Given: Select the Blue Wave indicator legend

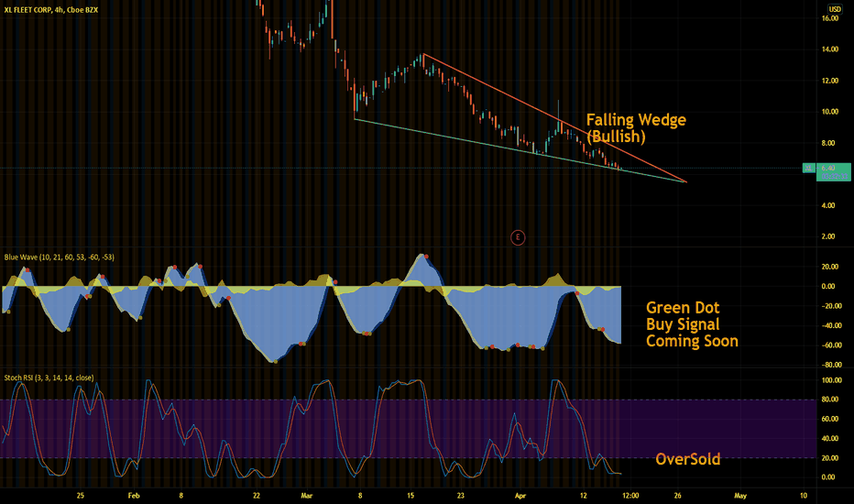Looking at the screenshot, I should tap(60, 257).
